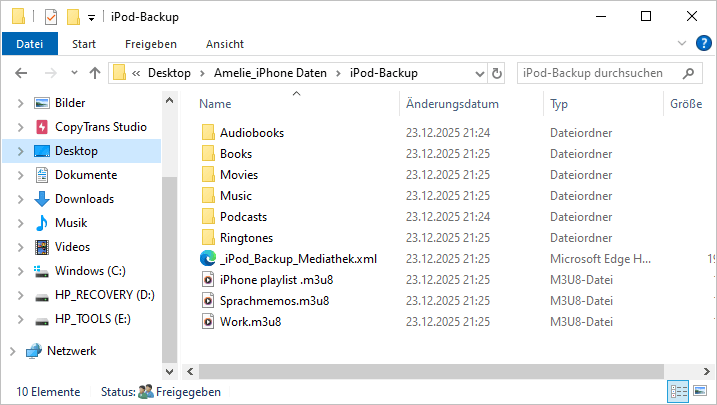Click the Desktop breadcrumb in address bar

[x=169, y=73]
